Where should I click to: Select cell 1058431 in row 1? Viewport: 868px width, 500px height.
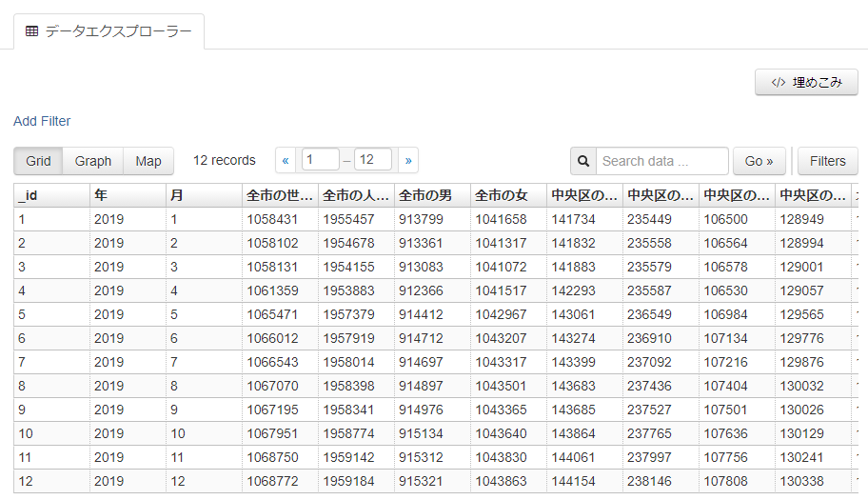pyautogui.click(x=280, y=219)
